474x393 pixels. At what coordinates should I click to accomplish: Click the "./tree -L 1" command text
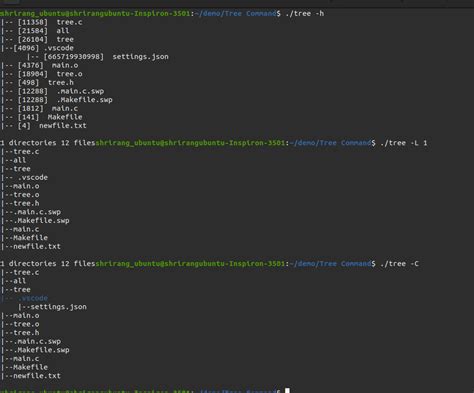point(404,143)
